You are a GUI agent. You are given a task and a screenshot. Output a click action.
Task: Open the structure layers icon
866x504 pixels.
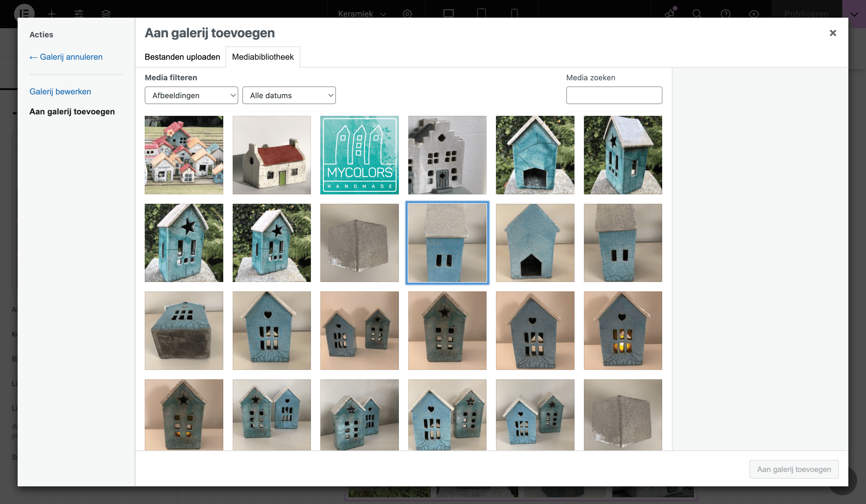[106, 14]
